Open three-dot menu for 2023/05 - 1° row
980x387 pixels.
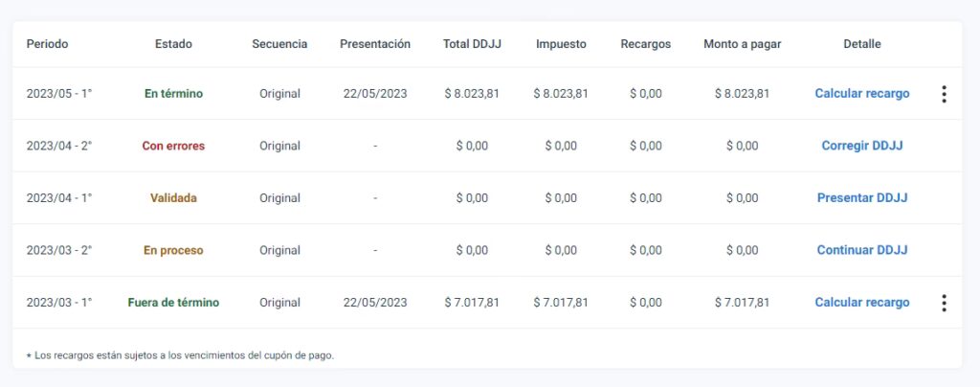point(944,94)
